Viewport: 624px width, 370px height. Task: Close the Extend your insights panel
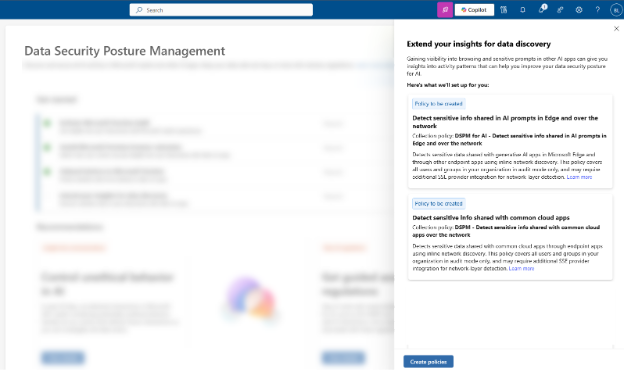(x=616, y=29)
